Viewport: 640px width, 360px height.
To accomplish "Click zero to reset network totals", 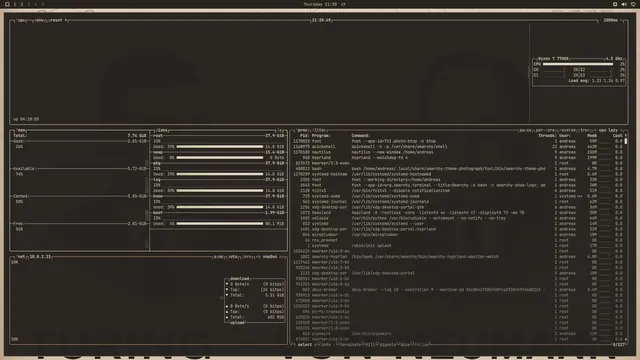I will [247, 257].
